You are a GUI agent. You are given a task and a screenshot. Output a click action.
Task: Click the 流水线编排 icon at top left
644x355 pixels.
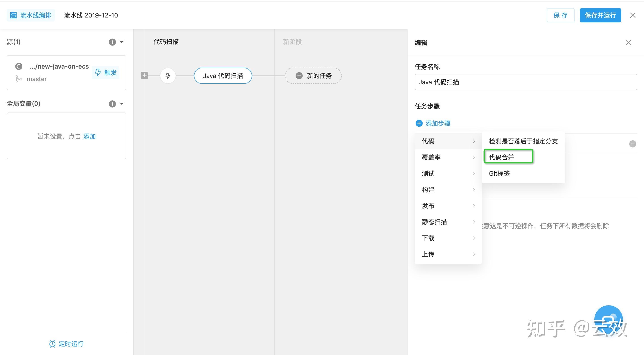click(14, 15)
